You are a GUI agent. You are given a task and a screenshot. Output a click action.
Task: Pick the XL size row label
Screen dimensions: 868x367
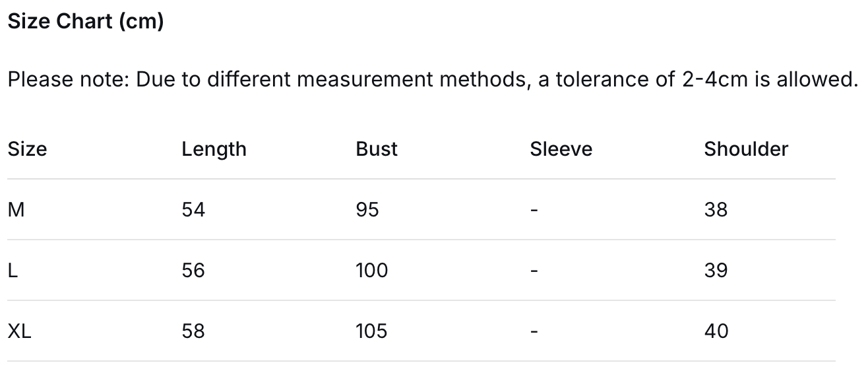tap(20, 331)
